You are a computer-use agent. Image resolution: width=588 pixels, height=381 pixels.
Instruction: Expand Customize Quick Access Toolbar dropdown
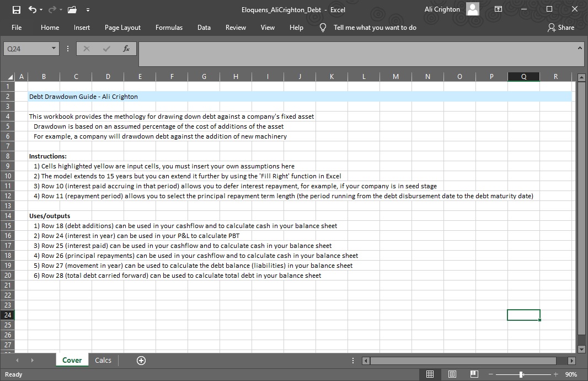click(88, 10)
